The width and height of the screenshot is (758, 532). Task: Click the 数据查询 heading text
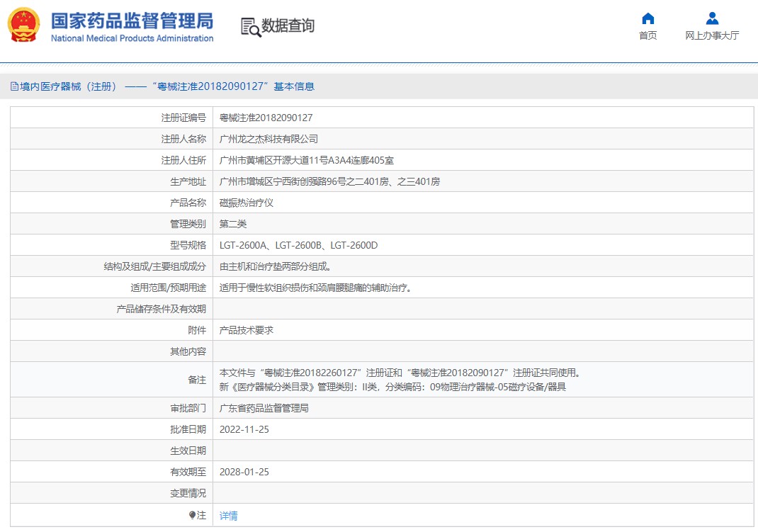click(x=288, y=26)
